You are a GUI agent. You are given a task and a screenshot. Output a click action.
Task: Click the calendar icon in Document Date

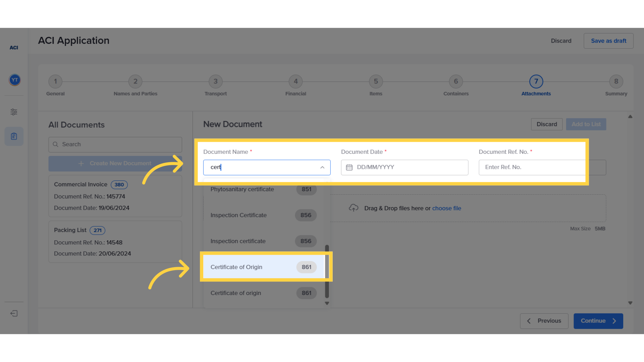point(349,167)
